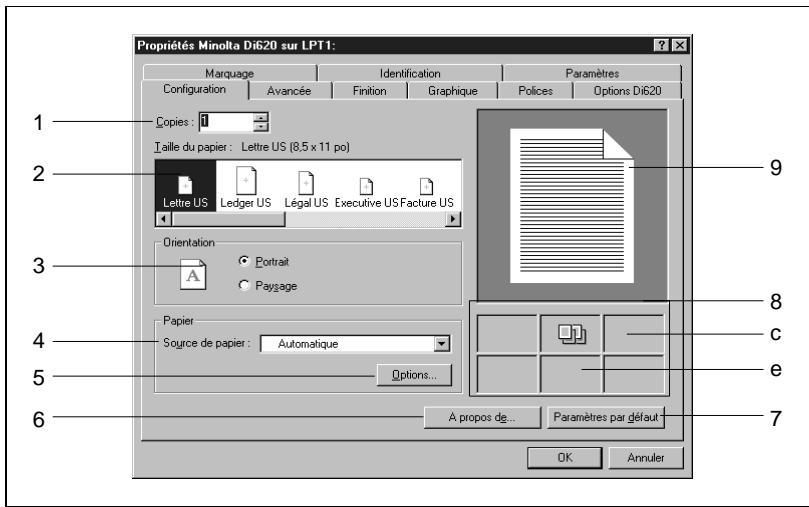
Task: Pick the Executive US paper size icon
Action: click(x=366, y=186)
